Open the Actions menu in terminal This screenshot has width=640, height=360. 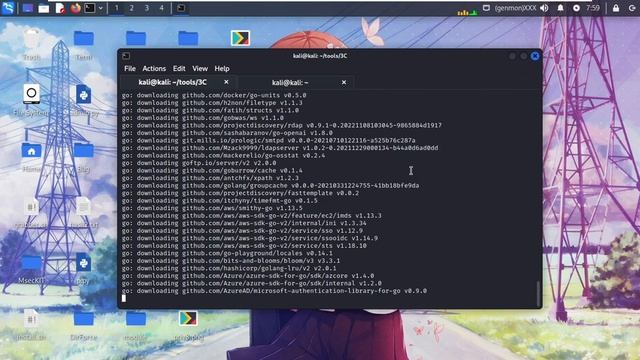(x=154, y=69)
